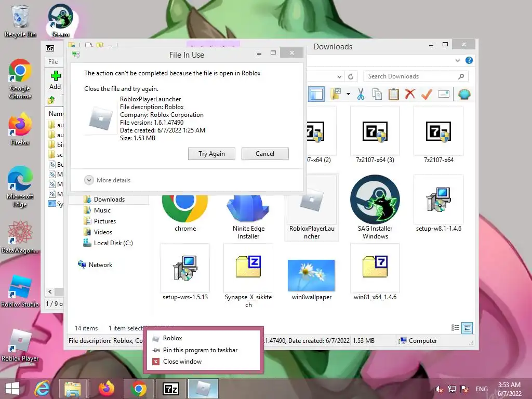Open Google Chrome desktop shortcut

(20, 79)
